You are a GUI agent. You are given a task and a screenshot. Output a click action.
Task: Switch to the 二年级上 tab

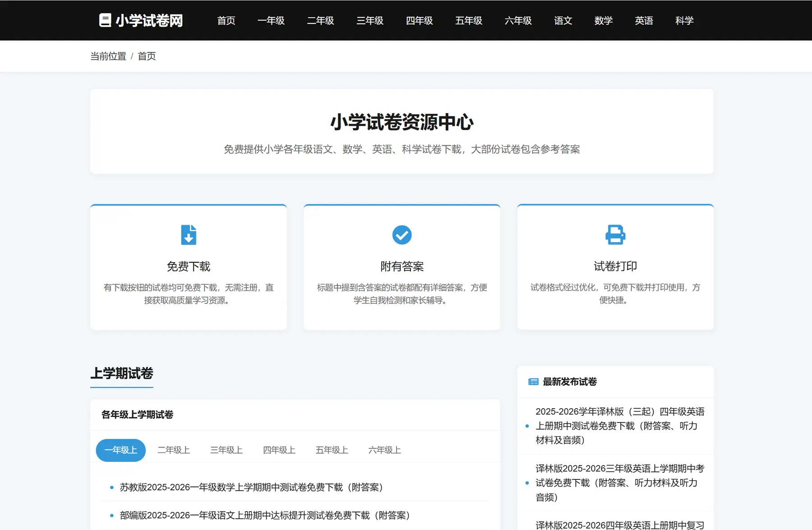pos(174,450)
